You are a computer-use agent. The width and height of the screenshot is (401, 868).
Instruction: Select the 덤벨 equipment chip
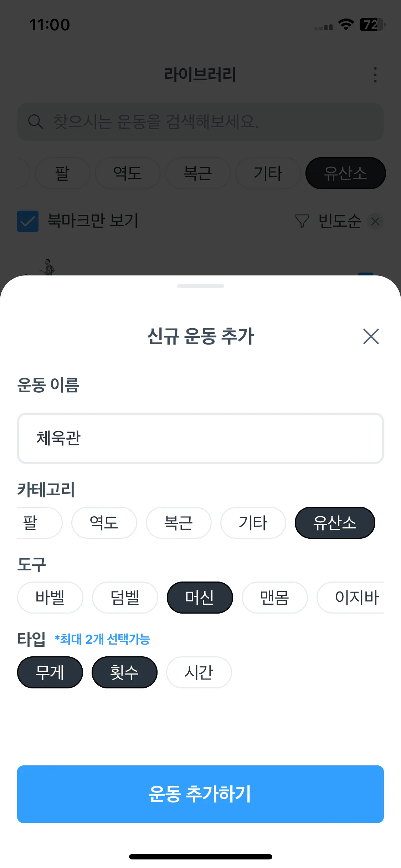coord(125,598)
